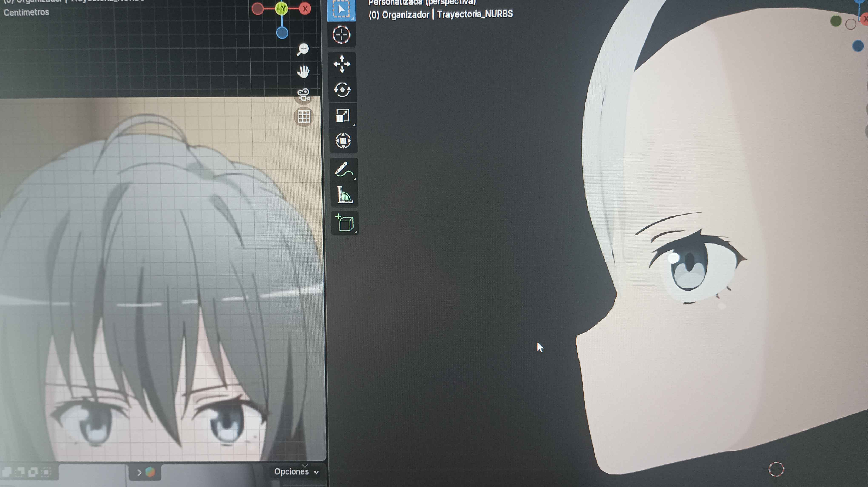Click the blue Z axis gizmo circle

click(x=282, y=33)
